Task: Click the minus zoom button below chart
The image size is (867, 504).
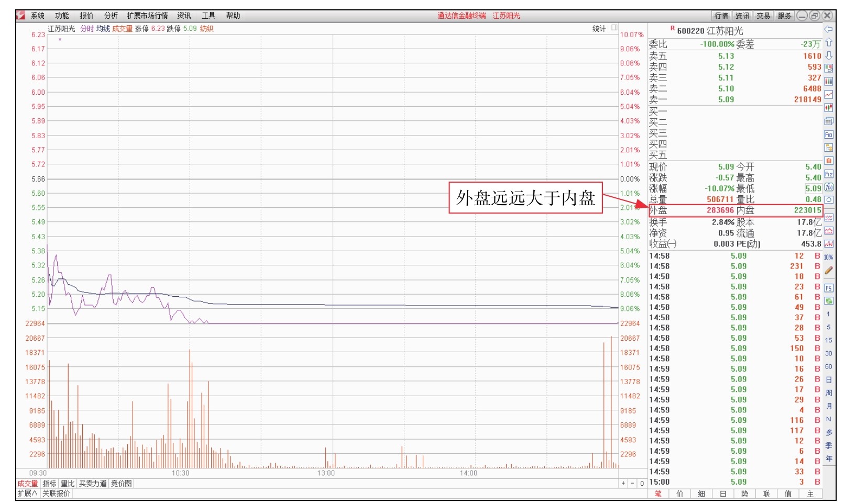Action: tap(632, 484)
